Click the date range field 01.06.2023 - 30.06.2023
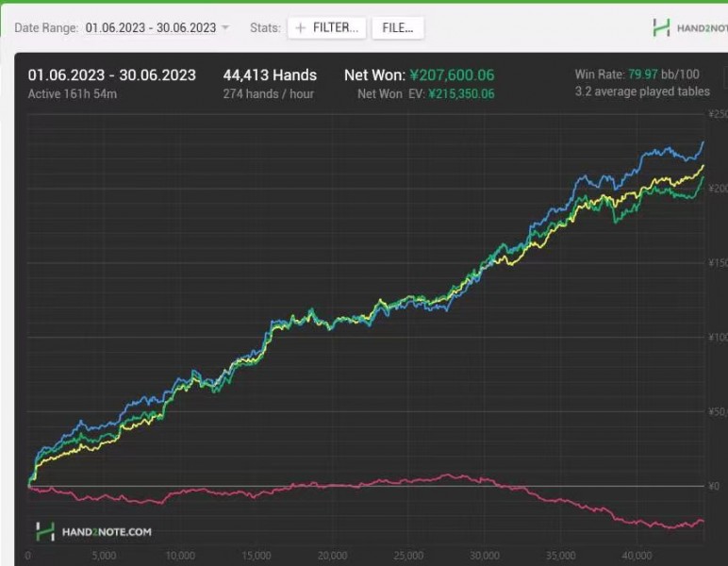This screenshot has width=728, height=566. 150,28
